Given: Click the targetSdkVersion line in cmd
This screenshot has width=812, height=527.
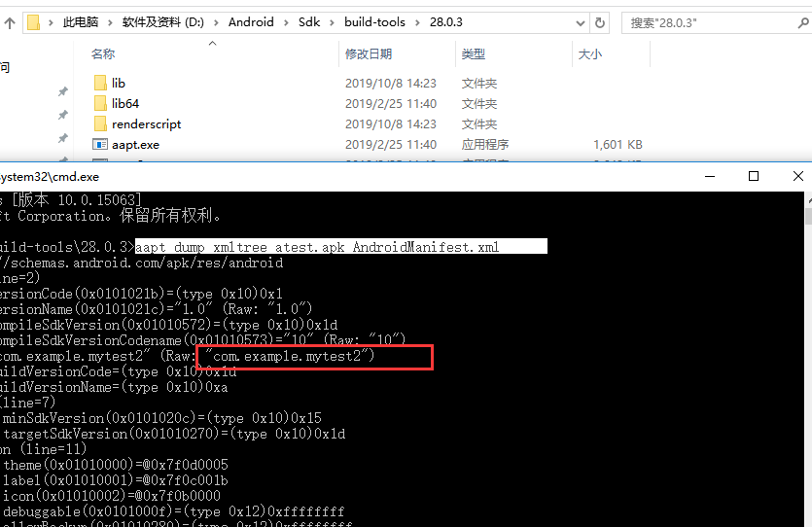Looking at the screenshot, I should [x=174, y=434].
